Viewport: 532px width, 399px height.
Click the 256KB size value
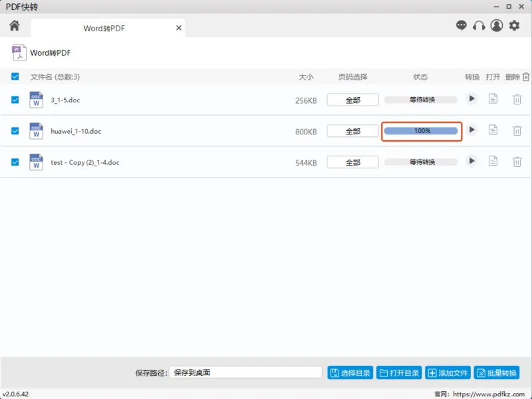306,101
